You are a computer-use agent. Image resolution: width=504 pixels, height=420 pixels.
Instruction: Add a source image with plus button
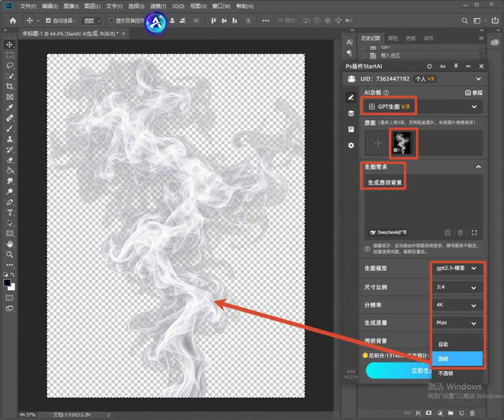[x=378, y=143]
